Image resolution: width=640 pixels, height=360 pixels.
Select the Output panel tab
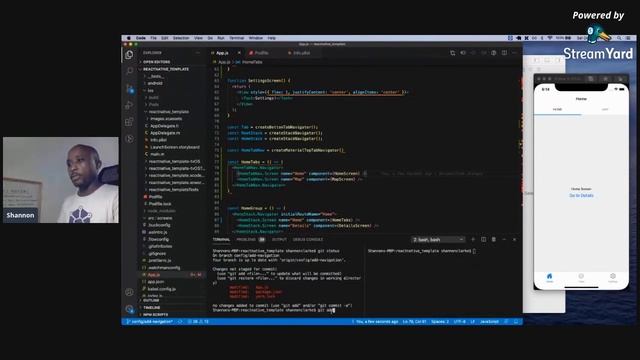click(x=279, y=240)
